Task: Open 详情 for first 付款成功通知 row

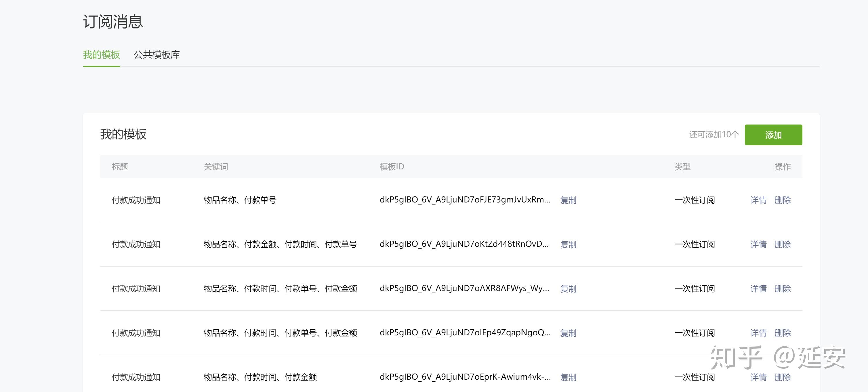Action: point(758,200)
